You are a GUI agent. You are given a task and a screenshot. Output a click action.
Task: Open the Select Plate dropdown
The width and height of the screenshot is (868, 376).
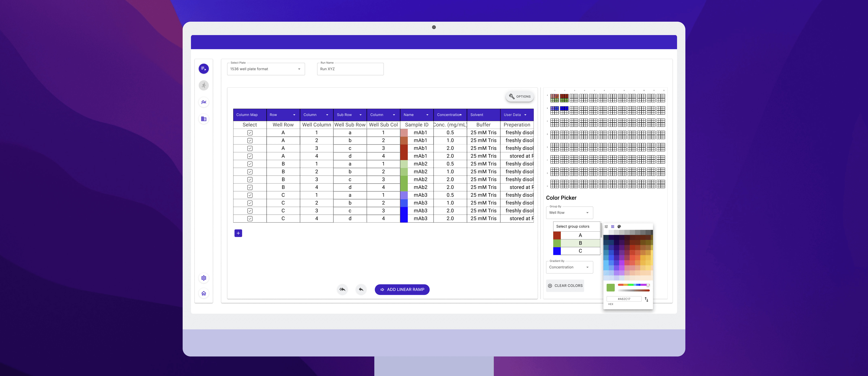coord(266,69)
